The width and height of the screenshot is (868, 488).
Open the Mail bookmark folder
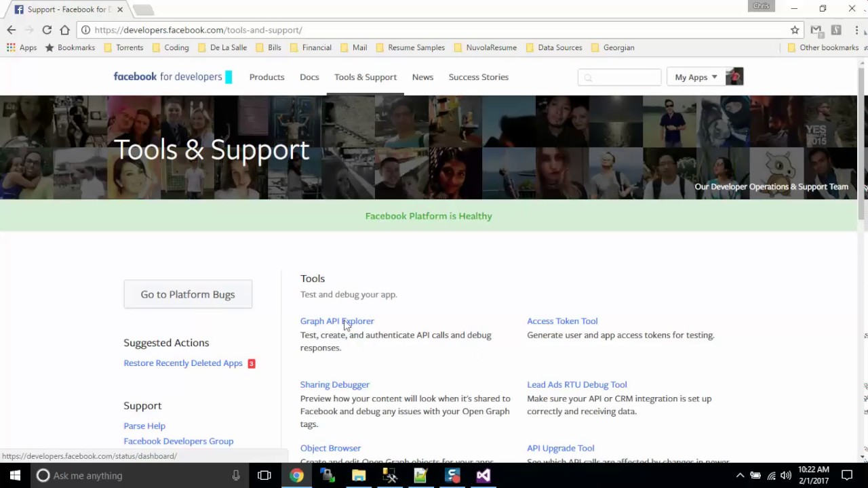tap(354, 47)
